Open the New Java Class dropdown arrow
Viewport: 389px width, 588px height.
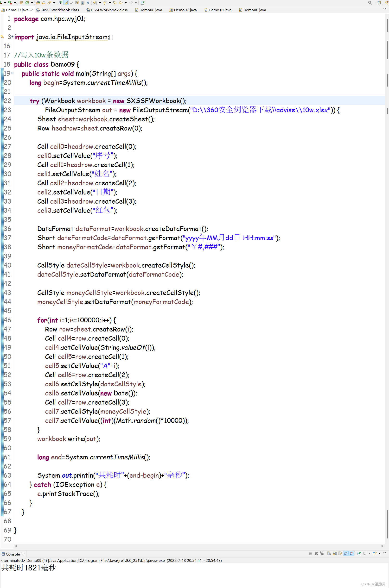(x=32, y=3)
